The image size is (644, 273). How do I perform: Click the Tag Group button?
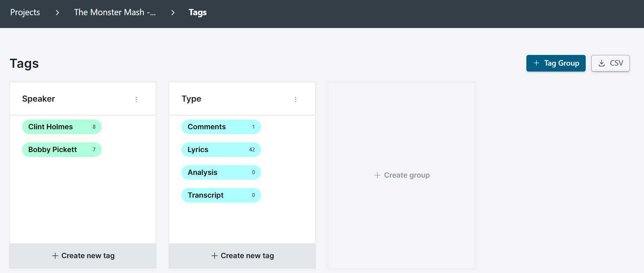556,63
